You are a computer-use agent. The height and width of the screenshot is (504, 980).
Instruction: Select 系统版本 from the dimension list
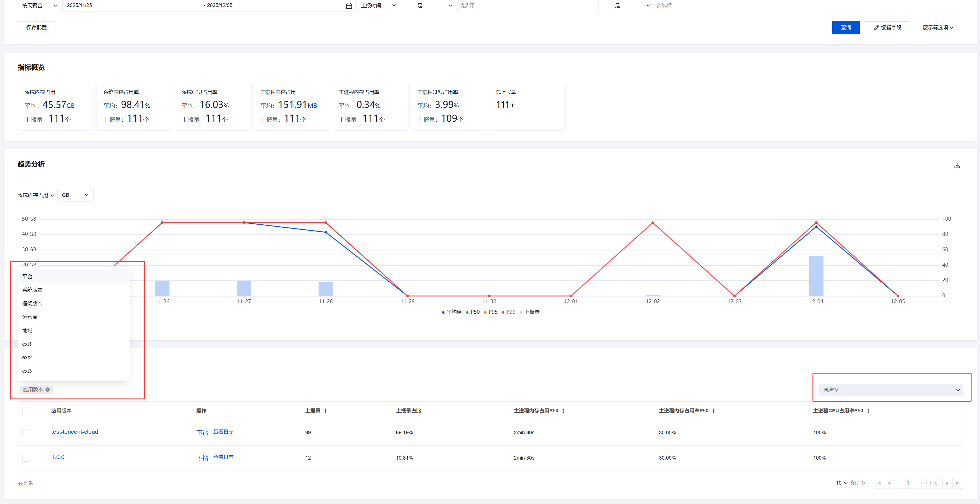pyautogui.click(x=32, y=290)
